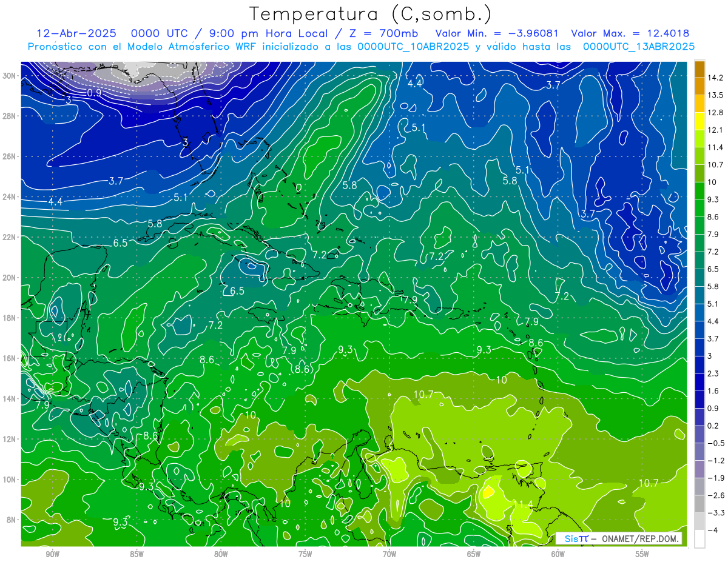Screen dimensions: 728x562
Task: Click legend swatch between 13.5 and 14.2
Action: tap(700, 86)
